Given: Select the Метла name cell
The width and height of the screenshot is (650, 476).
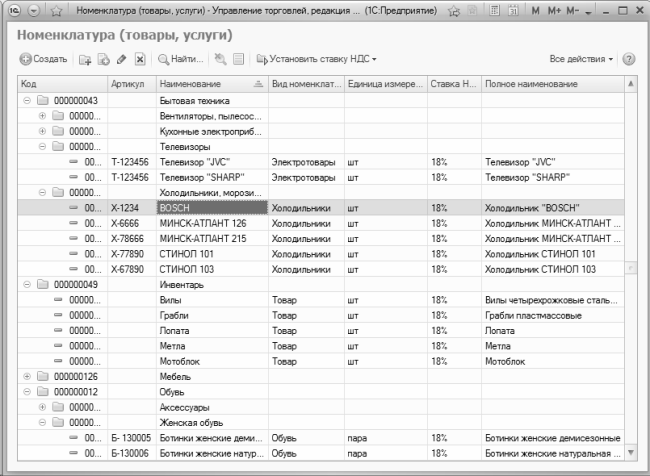Looking at the screenshot, I should pos(212,346).
